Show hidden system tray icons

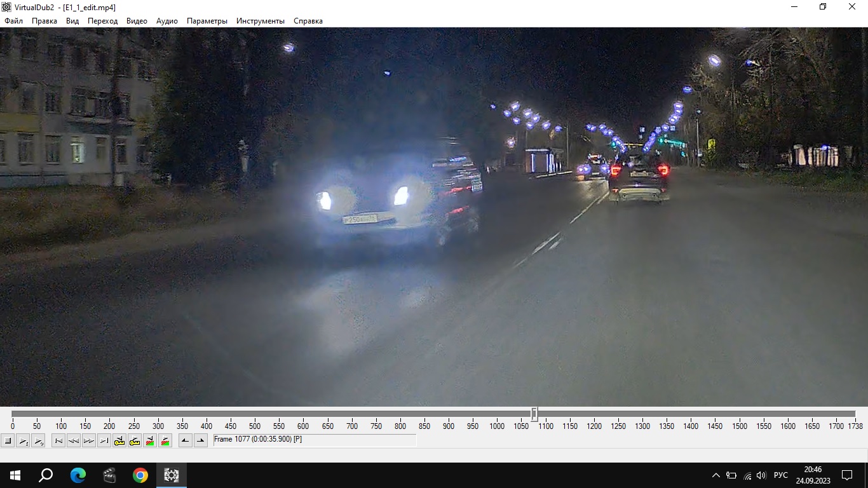(715, 475)
